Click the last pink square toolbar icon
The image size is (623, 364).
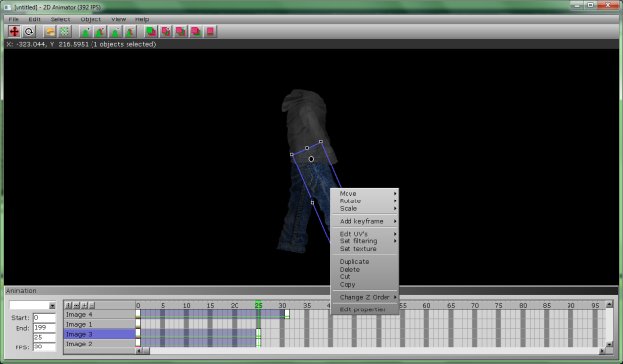(210, 31)
